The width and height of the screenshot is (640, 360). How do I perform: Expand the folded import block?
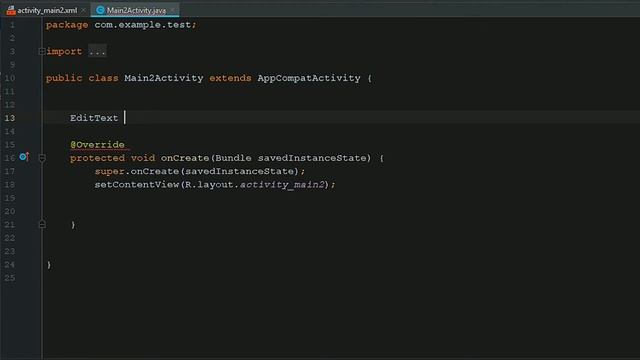42,51
